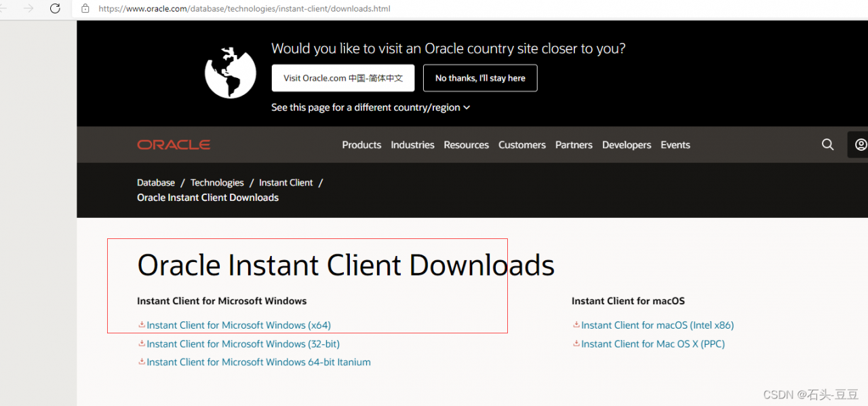Open the Developers menu
The width and height of the screenshot is (868, 406).
point(627,145)
